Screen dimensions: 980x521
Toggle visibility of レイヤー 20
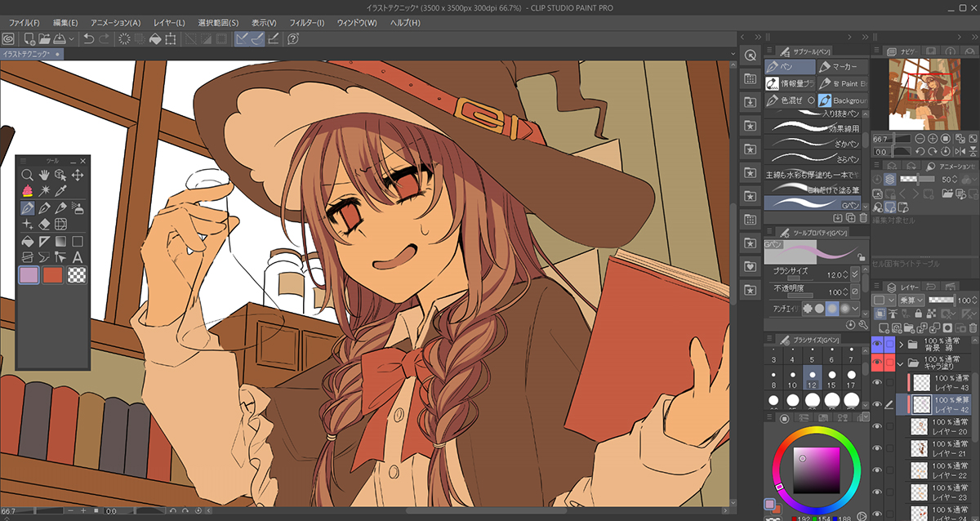coord(877,426)
